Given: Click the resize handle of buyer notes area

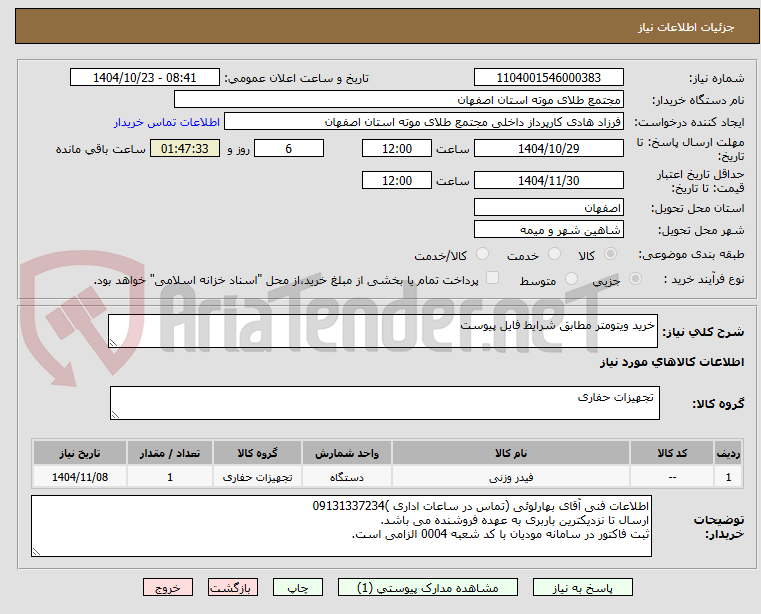Looking at the screenshot, I should coord(36,551).
